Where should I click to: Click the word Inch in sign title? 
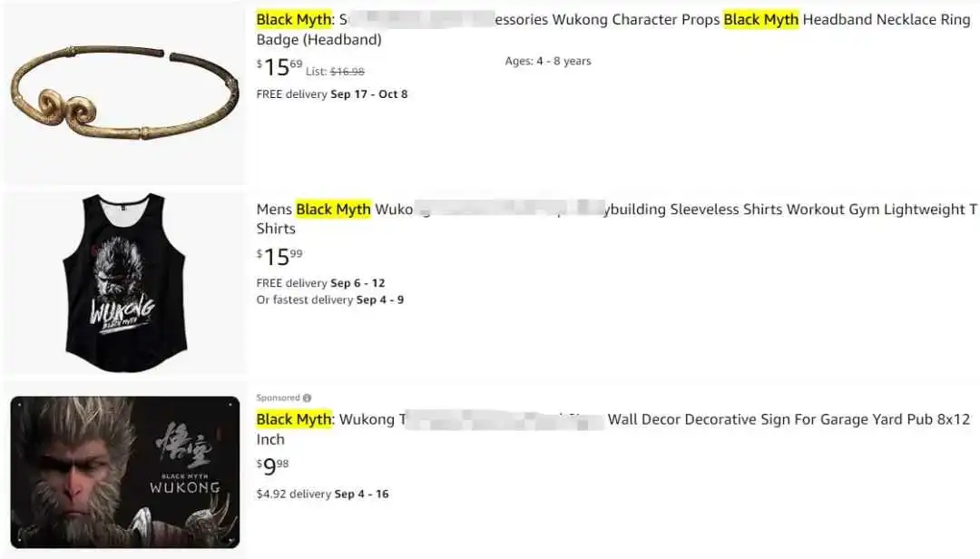point(270,439)
